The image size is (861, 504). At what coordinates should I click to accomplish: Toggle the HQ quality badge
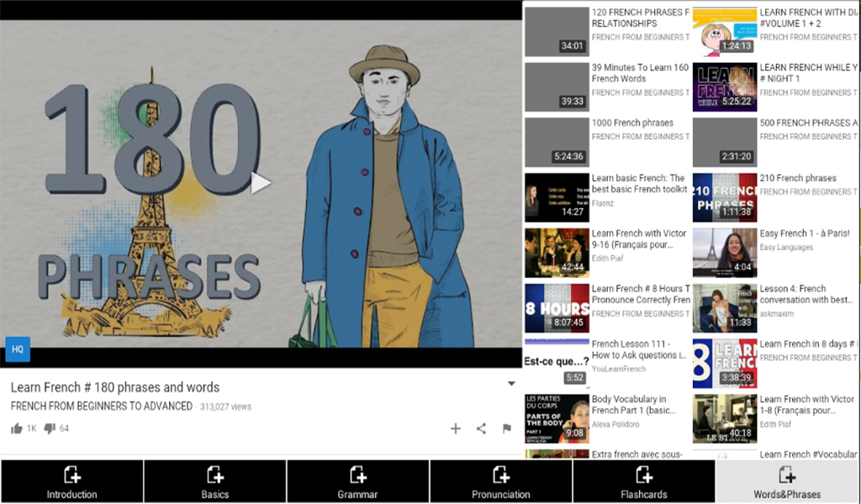[18, 349]
